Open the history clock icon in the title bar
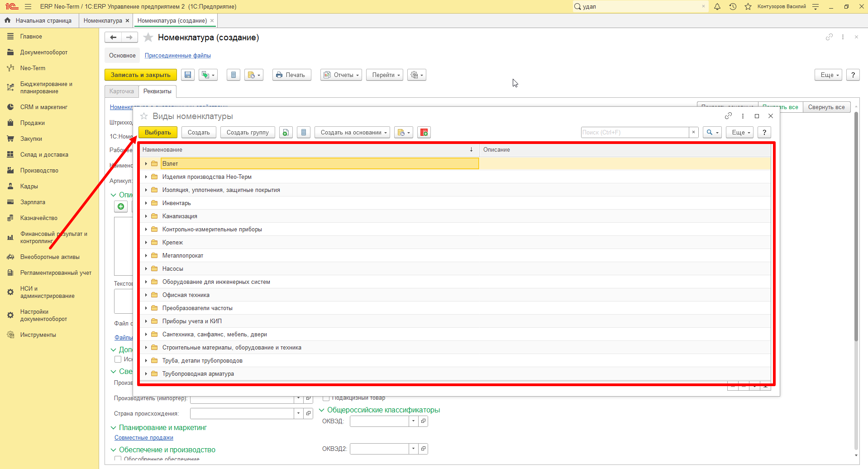This screenshot has width=868, height=469. [733, 7]
